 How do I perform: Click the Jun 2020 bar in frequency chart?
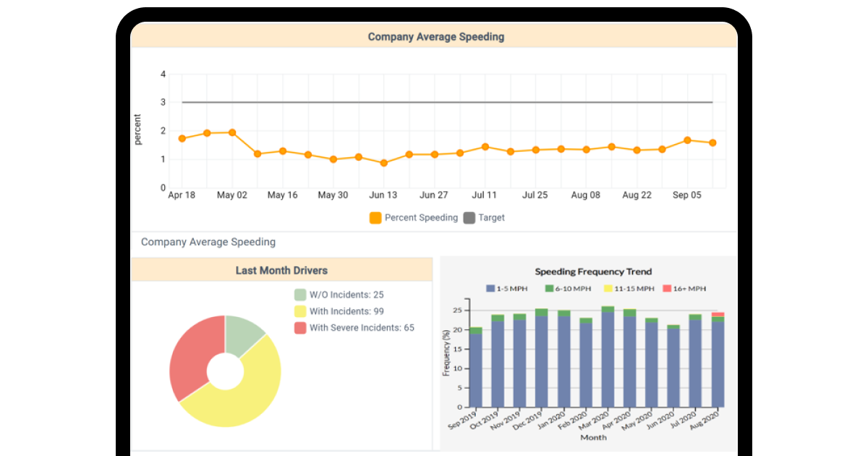click(673, 366)
